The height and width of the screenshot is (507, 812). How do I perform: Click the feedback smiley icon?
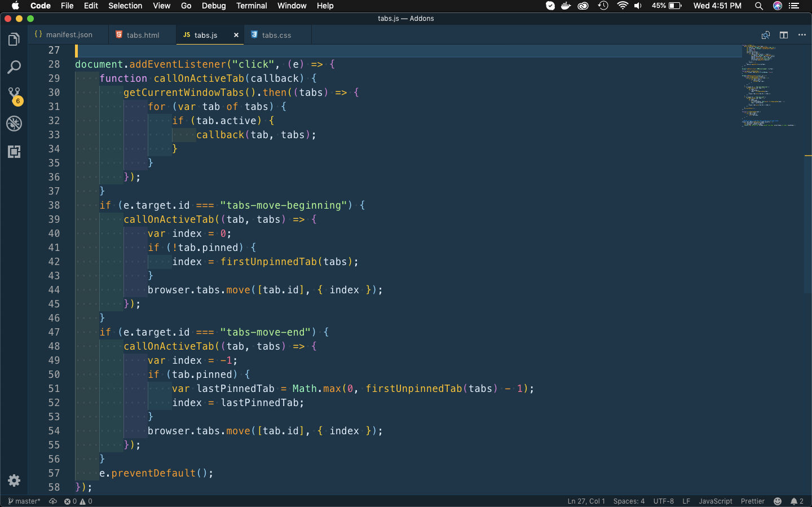(x=778, y=501)
